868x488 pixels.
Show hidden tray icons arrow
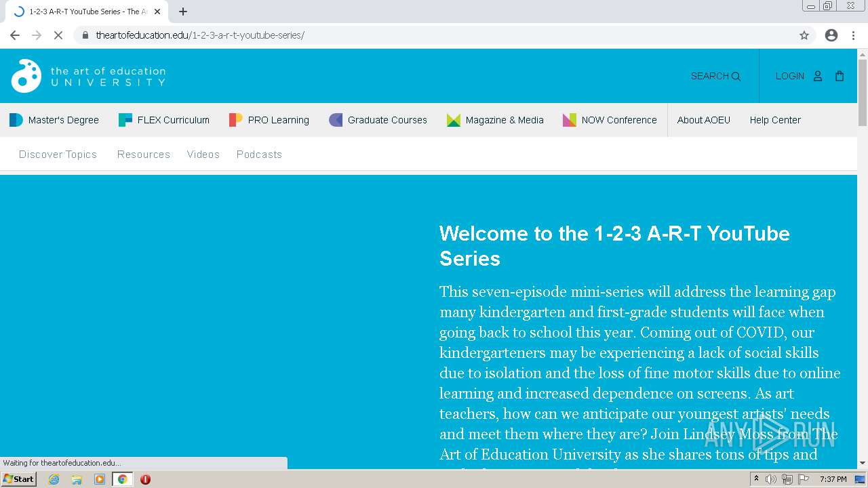point(756,479)
